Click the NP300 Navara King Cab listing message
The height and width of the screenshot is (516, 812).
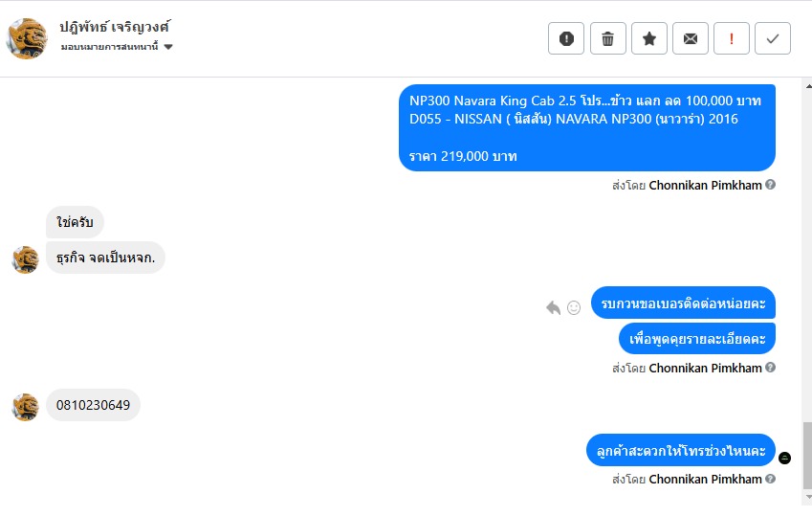coord(586,127)
